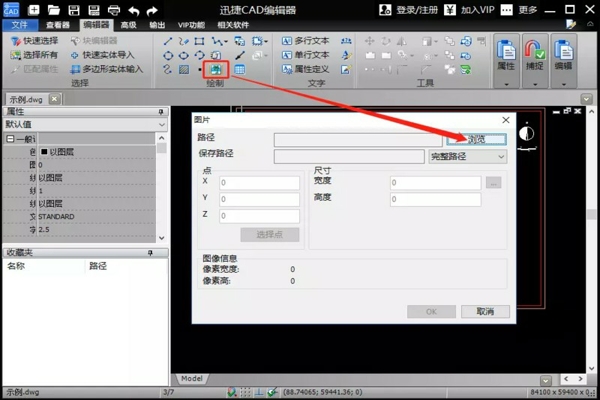Select the Rectangle drawing tool
Screen dimensions: 600x400
coord(199,41)
